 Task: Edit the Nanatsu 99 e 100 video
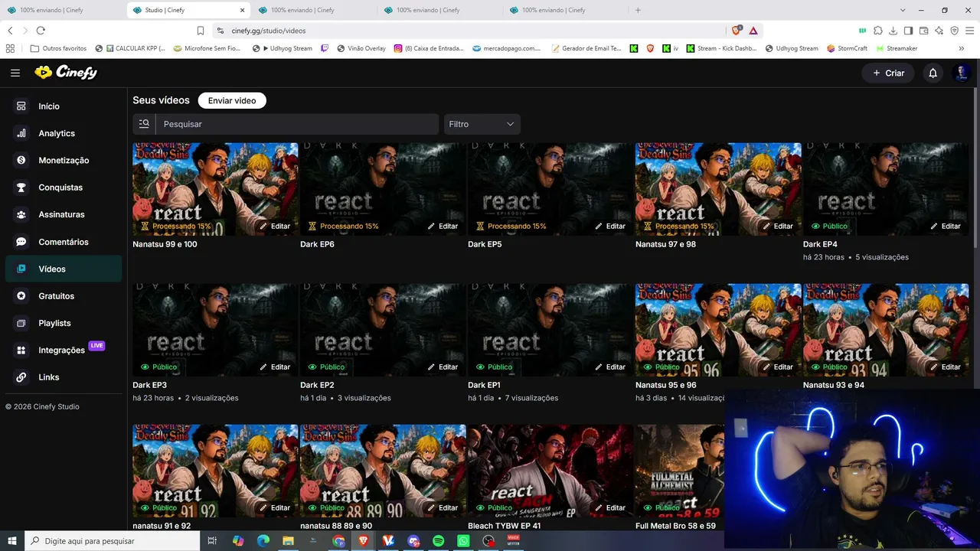[275, 227]
